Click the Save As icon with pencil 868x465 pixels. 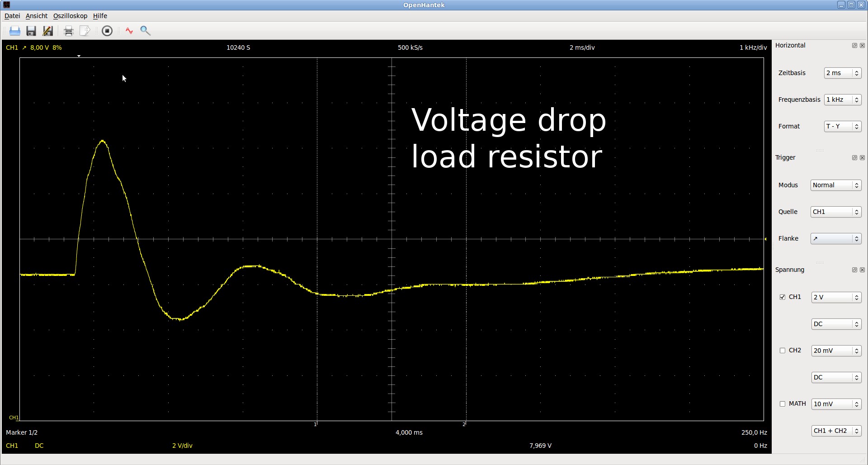coord(47,31)
